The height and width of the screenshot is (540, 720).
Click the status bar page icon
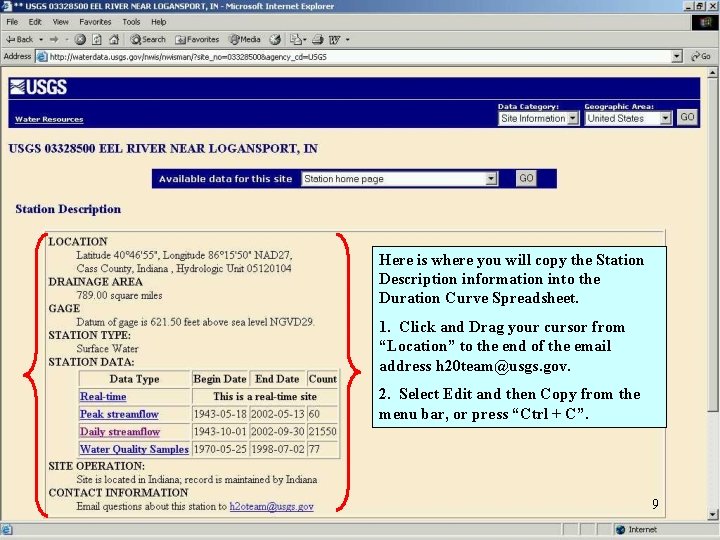tap(7, 529)
